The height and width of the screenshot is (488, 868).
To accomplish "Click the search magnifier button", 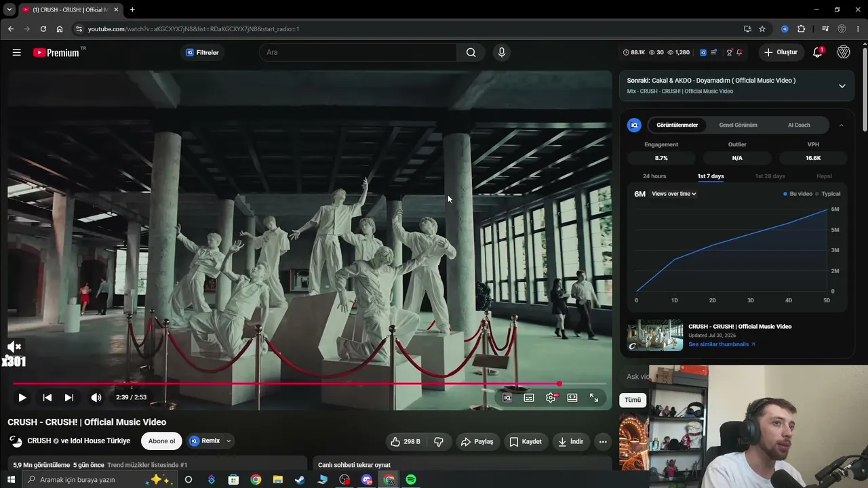I will 471,52.
